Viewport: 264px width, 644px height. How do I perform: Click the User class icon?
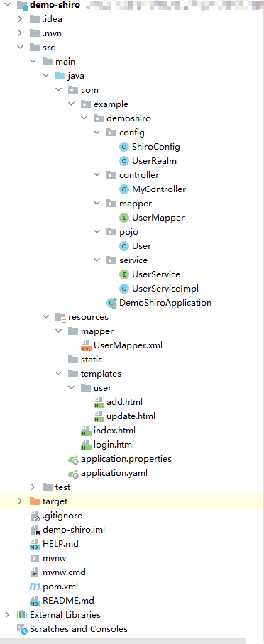pos(123,246)
